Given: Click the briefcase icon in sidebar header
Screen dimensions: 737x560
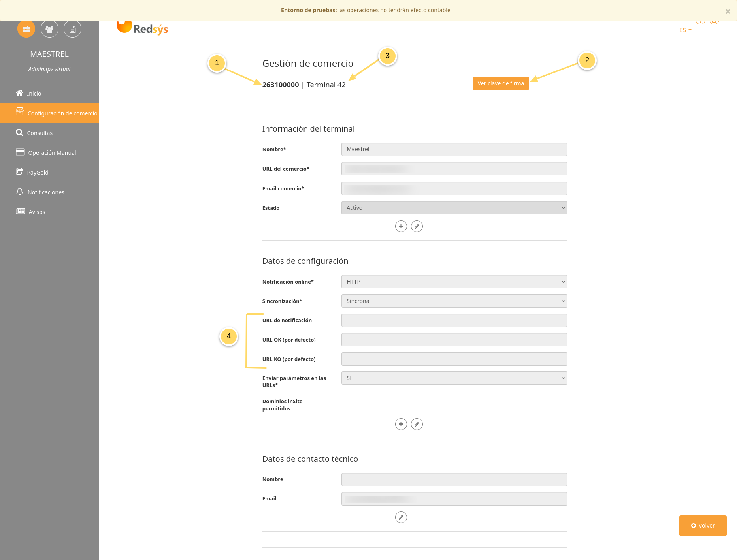Looking at the screenshot, I should (26, 29).
